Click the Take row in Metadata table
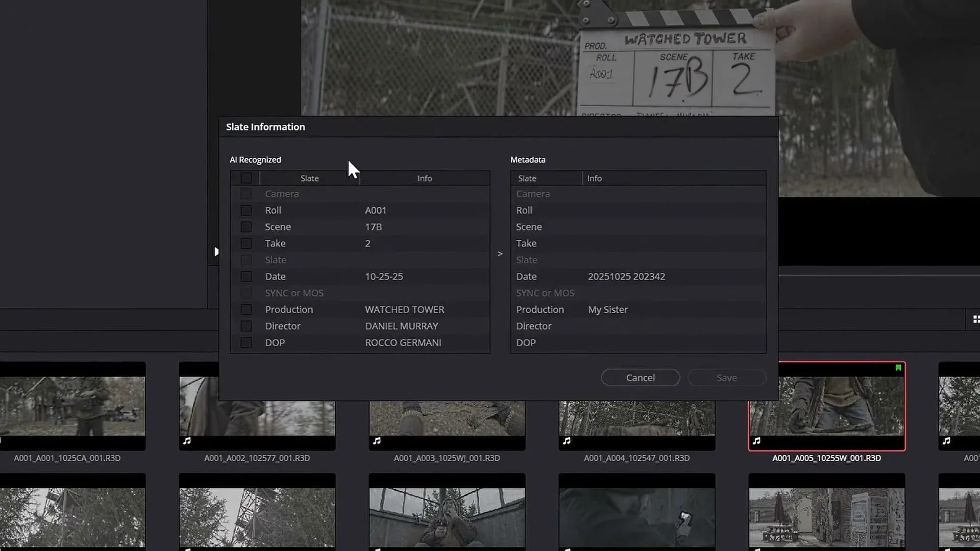Screen dimensions: 980x551 click(638, 243)
